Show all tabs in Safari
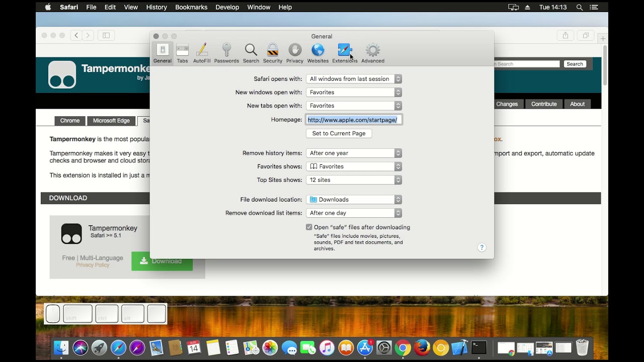The image size is (644, 362). (586, 35)
